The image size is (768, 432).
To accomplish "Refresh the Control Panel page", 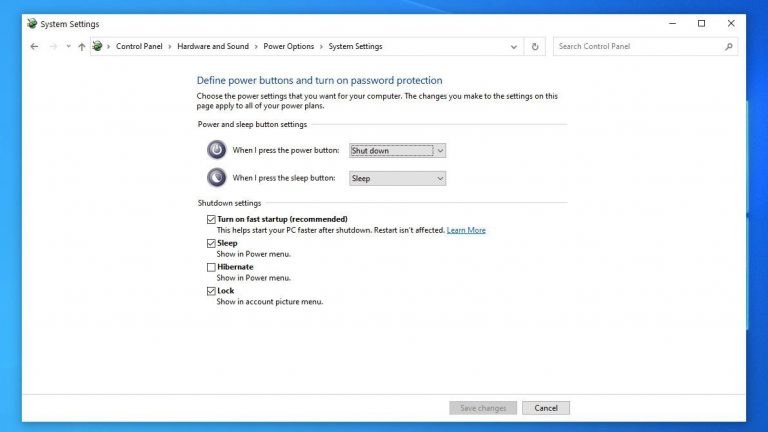I will pyautogui.click(x=535, y=47).
